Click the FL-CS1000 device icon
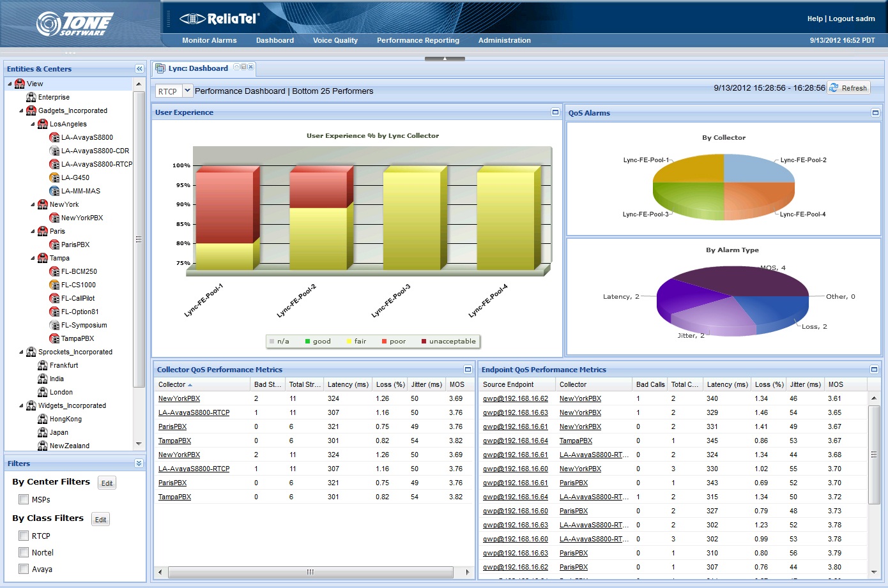The image size is (888, 588). click(x=54, y=285)
